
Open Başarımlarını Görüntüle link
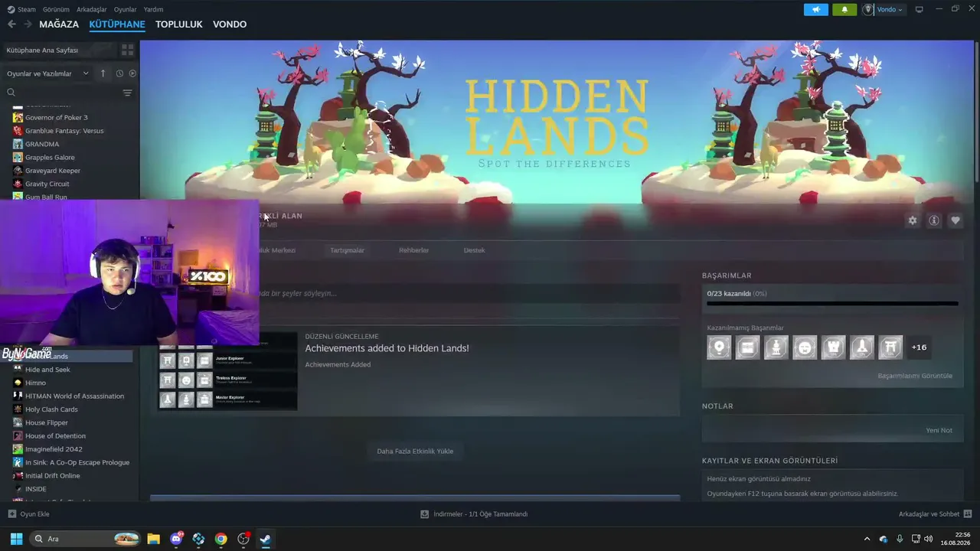[915, 376]
